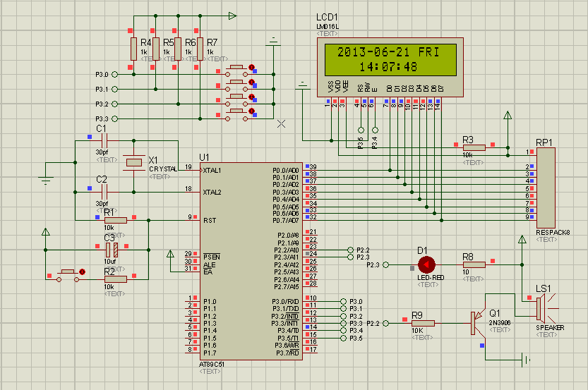Click the XTAL1 pin label on U1
This screenshot has height=390, width=588.
pyautogui.click(x=212, y=171)
